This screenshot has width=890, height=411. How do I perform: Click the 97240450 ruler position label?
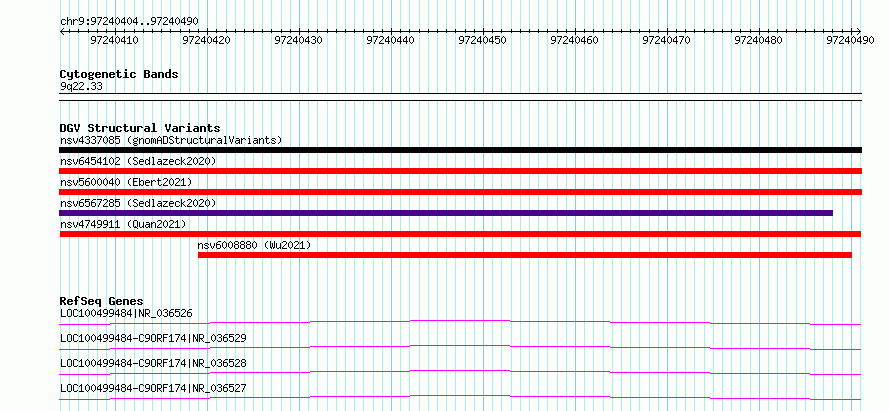pos(482,40)
